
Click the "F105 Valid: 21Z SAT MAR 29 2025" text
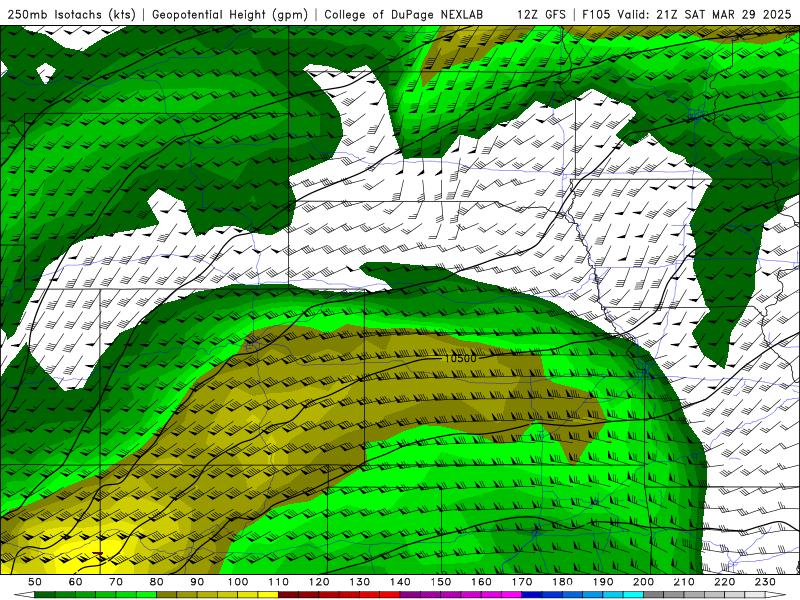[687, 15]
